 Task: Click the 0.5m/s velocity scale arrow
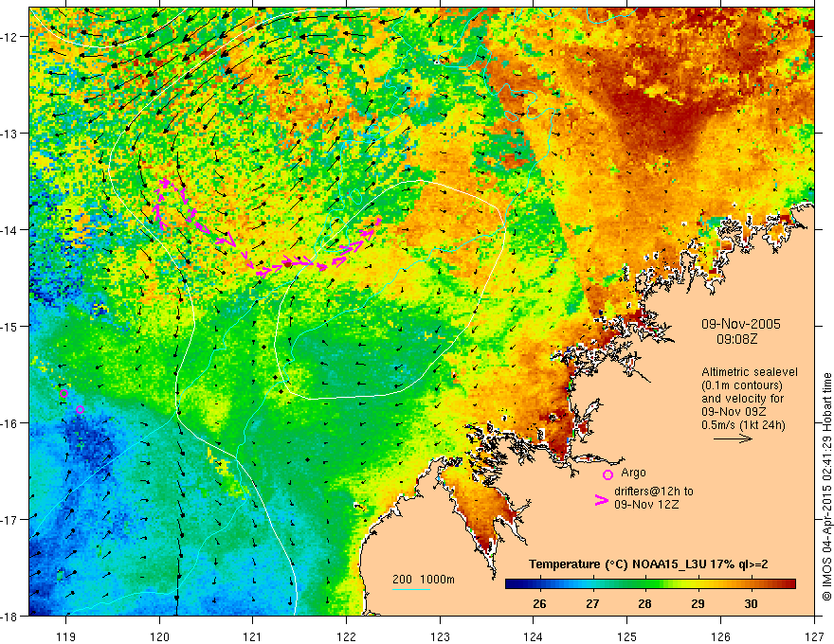coord(733,438)
